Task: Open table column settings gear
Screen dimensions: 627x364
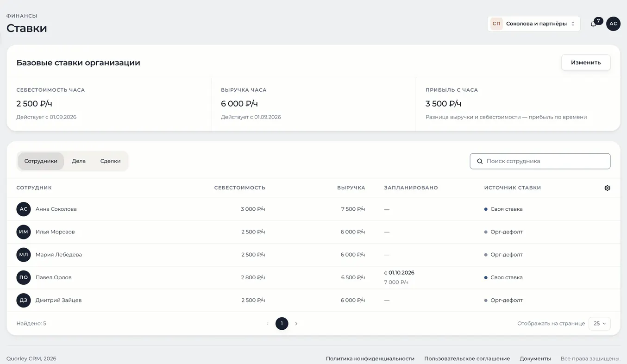Action: coord(607,188)
